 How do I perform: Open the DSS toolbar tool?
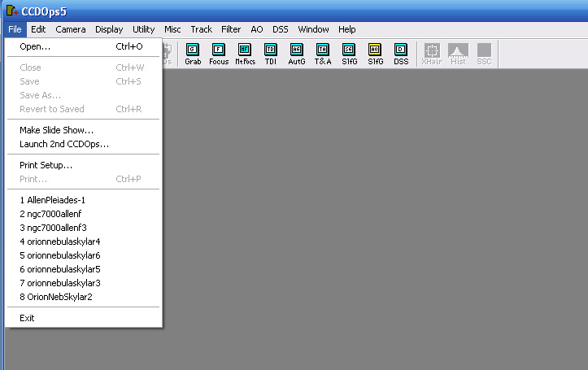click(x=401, y=54)
